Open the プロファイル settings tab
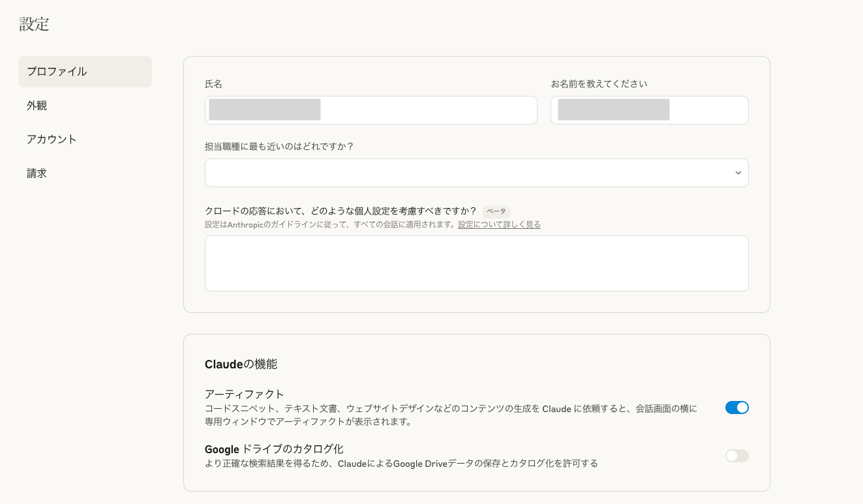This screenshot has width=863, height=504. pyautogui.click(x=85, y=72)
